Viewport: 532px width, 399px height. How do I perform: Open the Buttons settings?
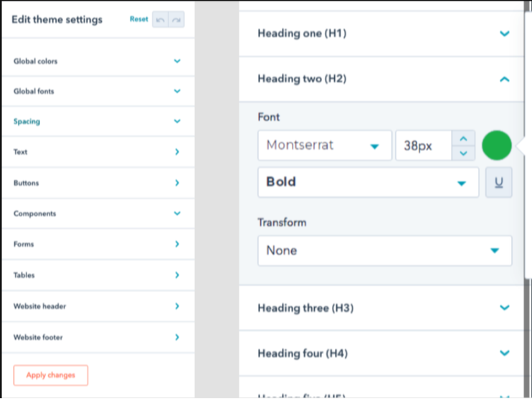pyautogui.click(x=98, y=183)
